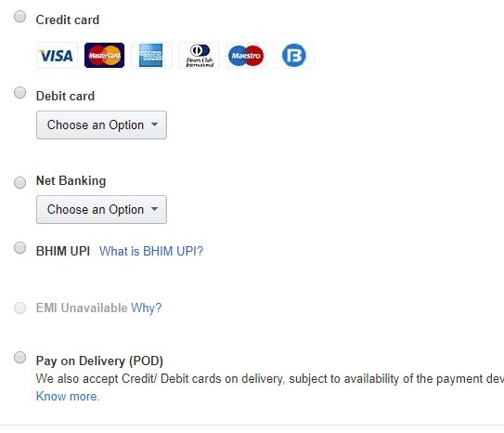This screenshot has width=504, height=433.
Task: Click the American Express card logo
Action: pyautogui.click(x=151, y=56)
